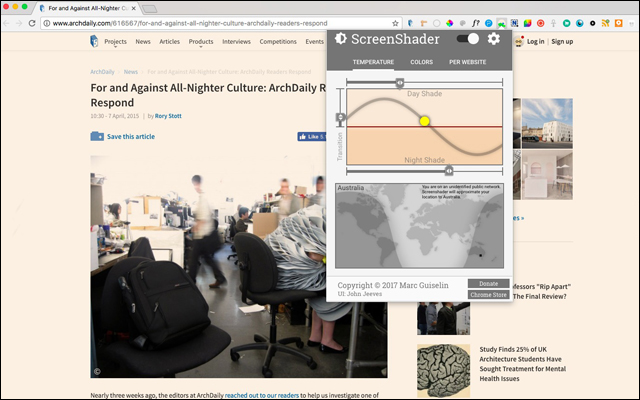Click the Donate button
The image size is (640, 400).
pyautogui.click(x=488, y=284)
